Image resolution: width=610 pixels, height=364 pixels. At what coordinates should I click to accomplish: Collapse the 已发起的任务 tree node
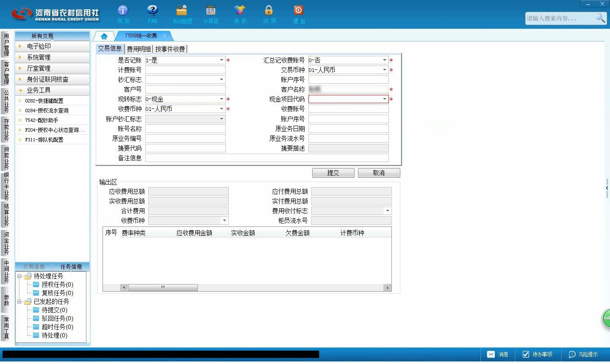19,301
